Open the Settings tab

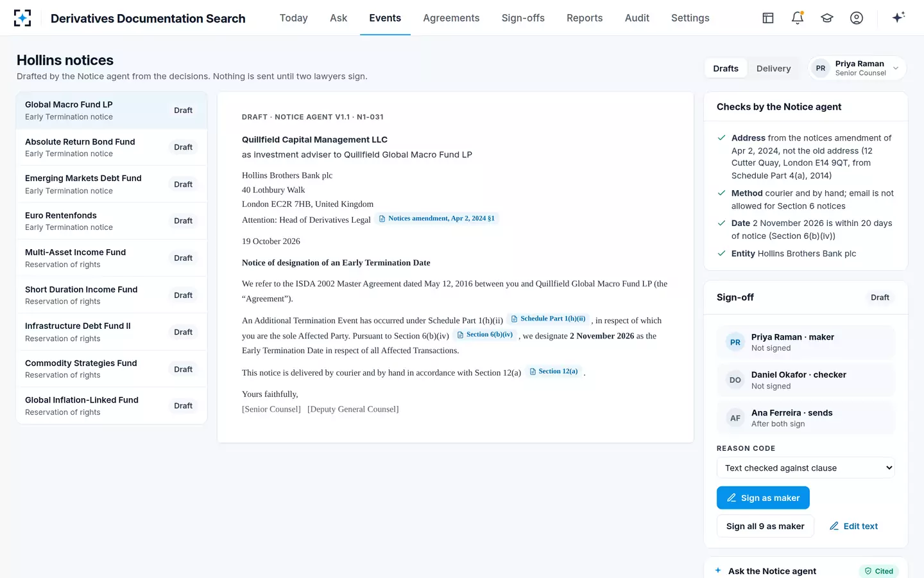690,18
